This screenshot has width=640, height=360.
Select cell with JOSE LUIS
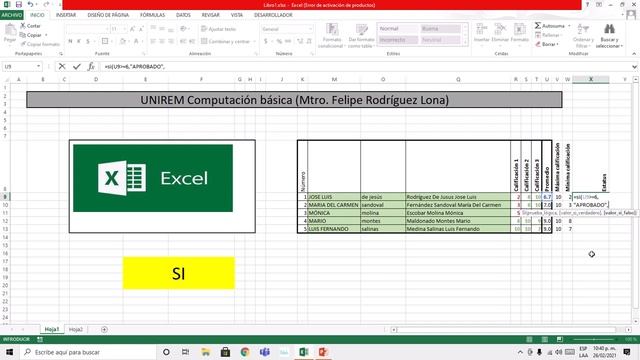[x=333, y=197]
